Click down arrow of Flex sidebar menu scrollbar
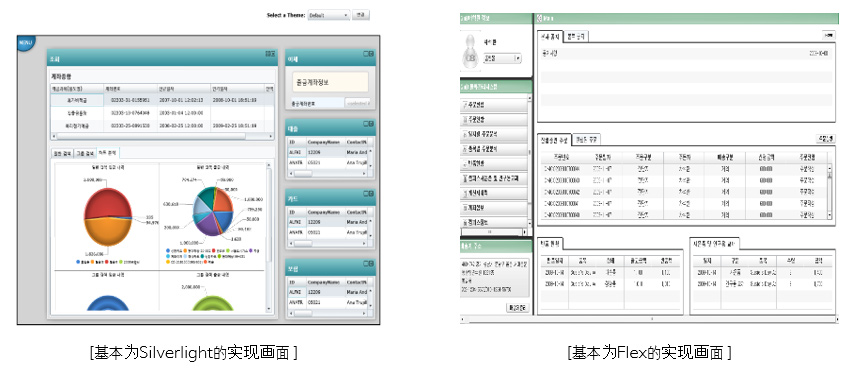This screenshot has height=370, width=852. pyautogui.click(x=530, y=224)
